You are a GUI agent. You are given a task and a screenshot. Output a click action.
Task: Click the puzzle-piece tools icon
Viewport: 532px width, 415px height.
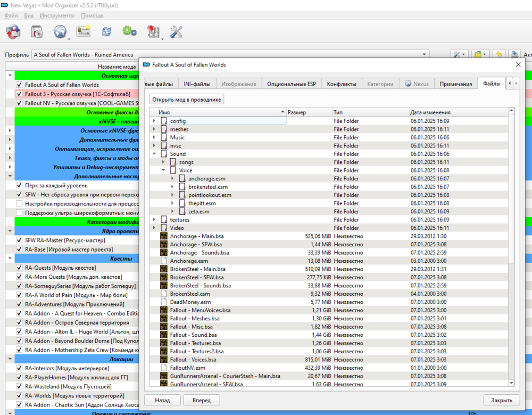click(x=153, y=32)
